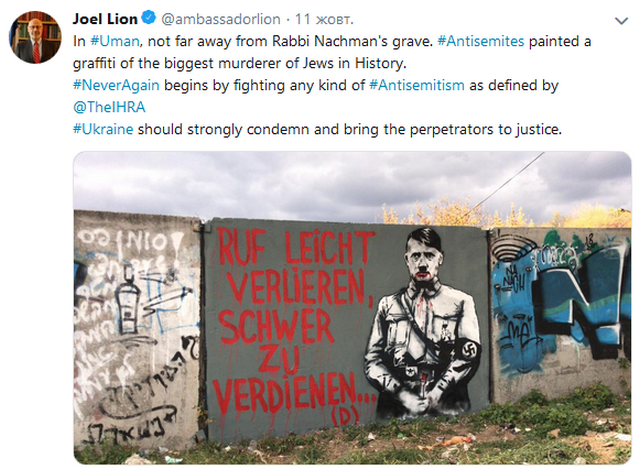Click the 'begins by fighting any kind' text
The image size is (640, 470).
point(265,86)
